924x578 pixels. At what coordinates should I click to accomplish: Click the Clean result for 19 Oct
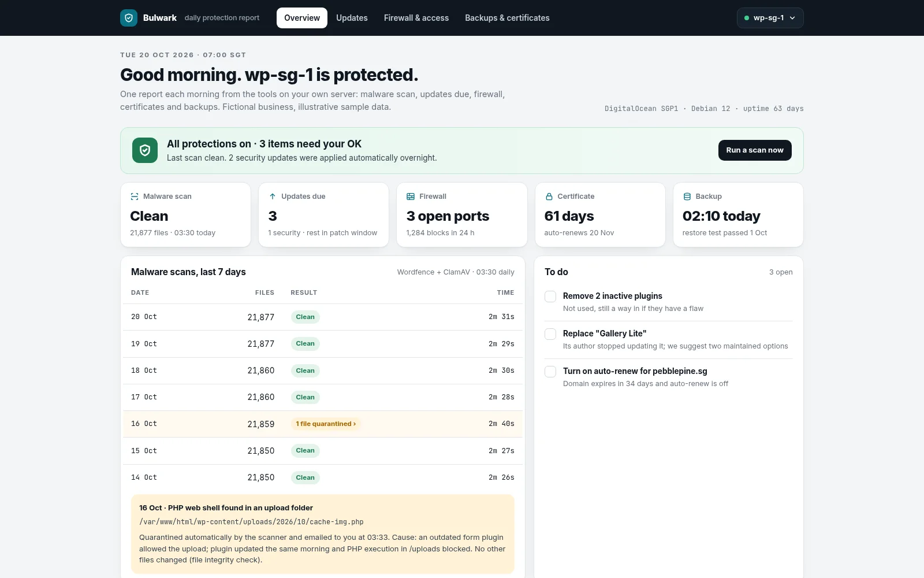pyautogui.click(x=305, y=343)
